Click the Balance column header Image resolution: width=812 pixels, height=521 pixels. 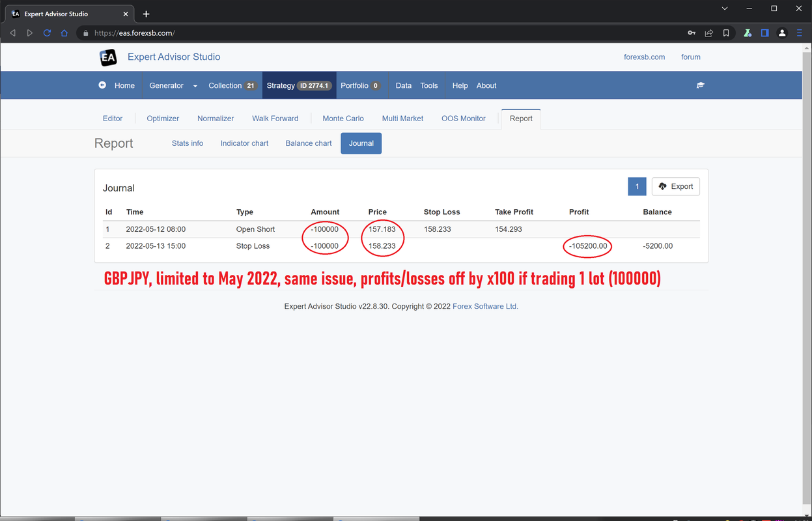coord(657,212)
